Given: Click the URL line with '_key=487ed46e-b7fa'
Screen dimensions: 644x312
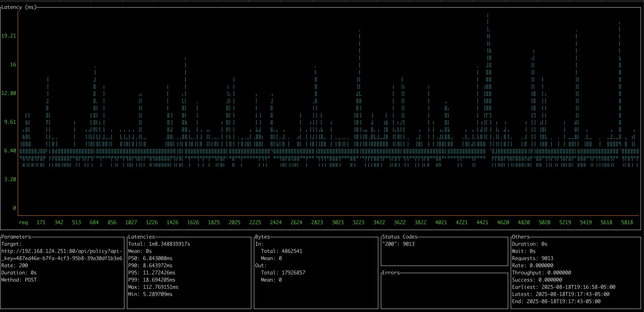Looking at the screenshot, I should click(62, 258).
